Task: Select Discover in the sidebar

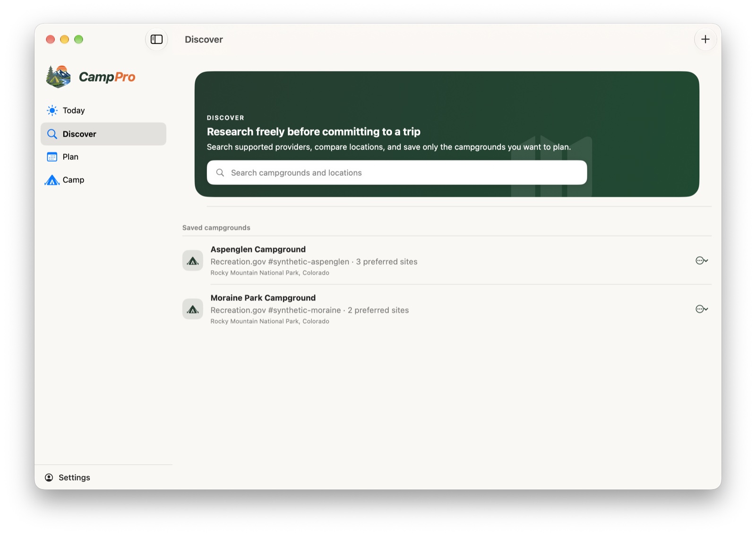Action: [103, 134]
